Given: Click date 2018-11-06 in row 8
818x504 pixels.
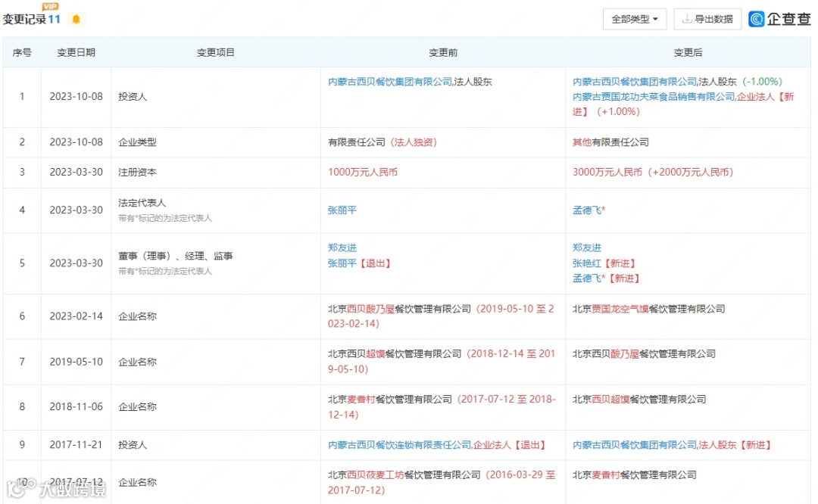Looking at the screenshot, I should tap(76, 406).
